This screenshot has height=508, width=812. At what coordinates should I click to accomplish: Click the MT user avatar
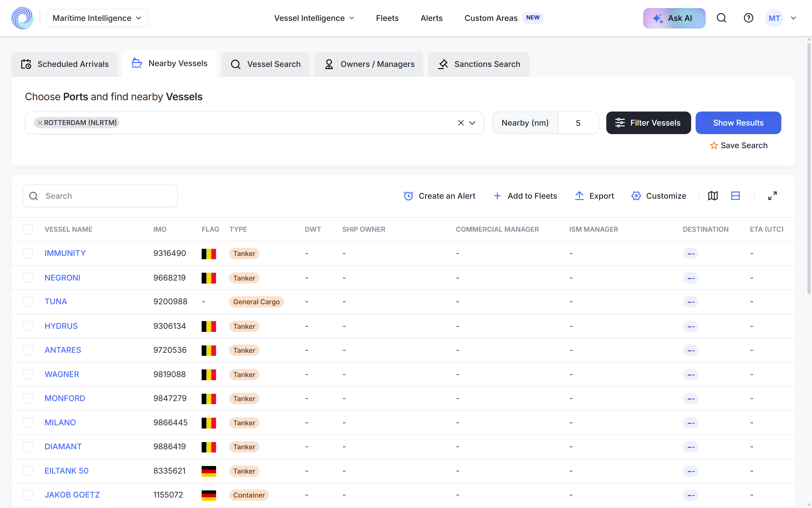tap(774, 18)
